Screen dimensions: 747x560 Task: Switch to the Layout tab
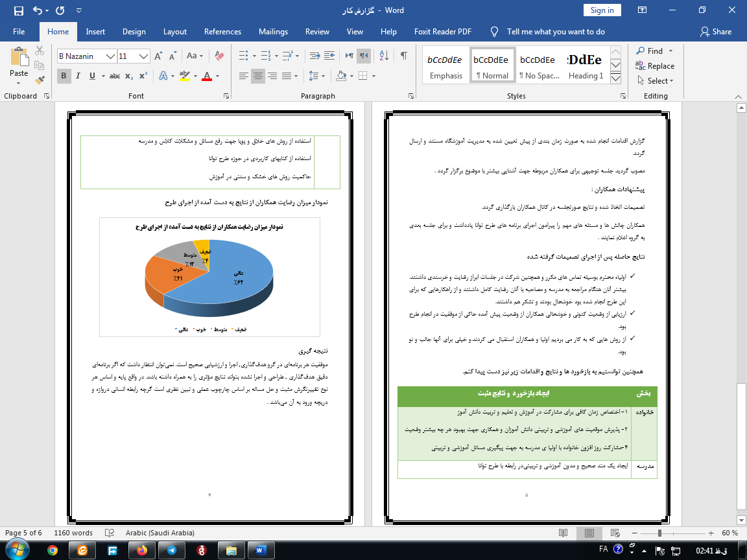(174, 32)
